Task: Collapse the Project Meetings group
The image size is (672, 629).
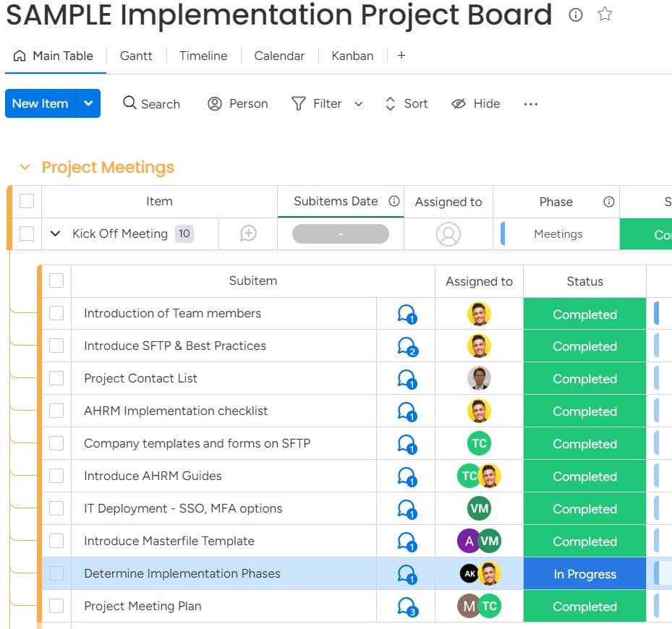Action: [x=25, y=167]
